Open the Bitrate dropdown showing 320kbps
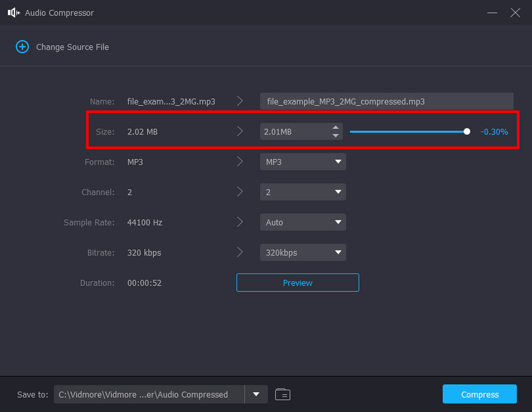Screen dimensions: 532x412 [303, 252]
